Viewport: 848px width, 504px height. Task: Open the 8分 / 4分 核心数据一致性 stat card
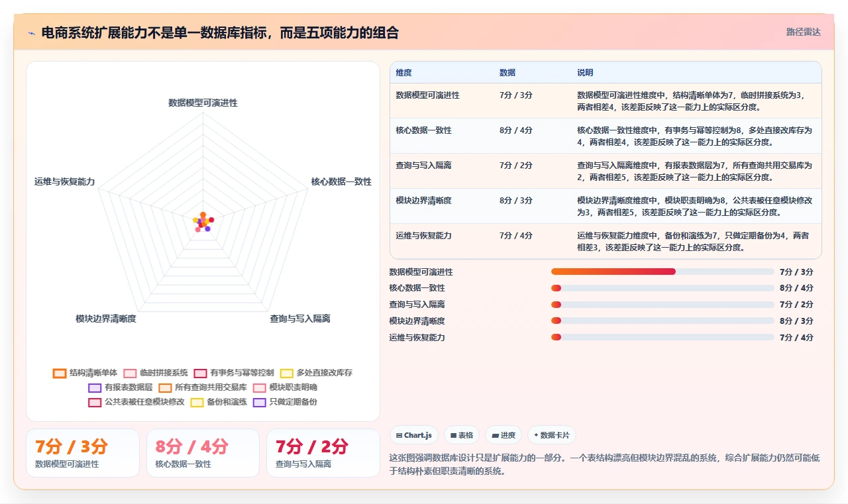click(203, 453)
